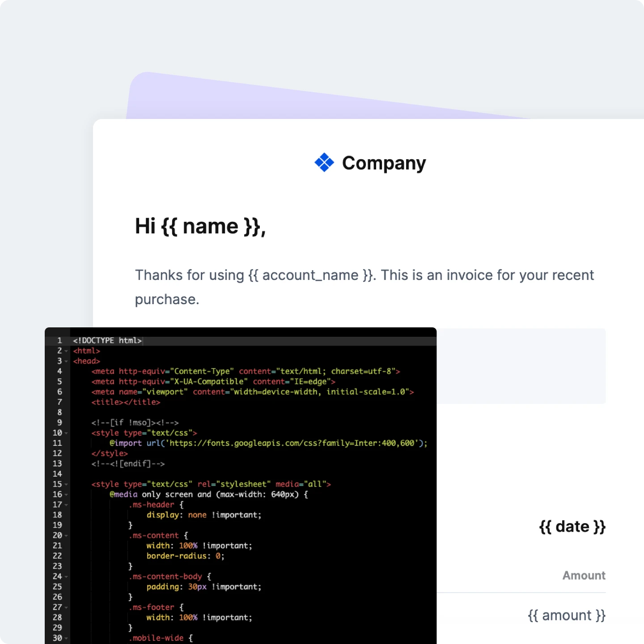This screenshot has height=644, width=644.
Task: Click line number 14 in the gutter
Action: (x=57, y=474)
